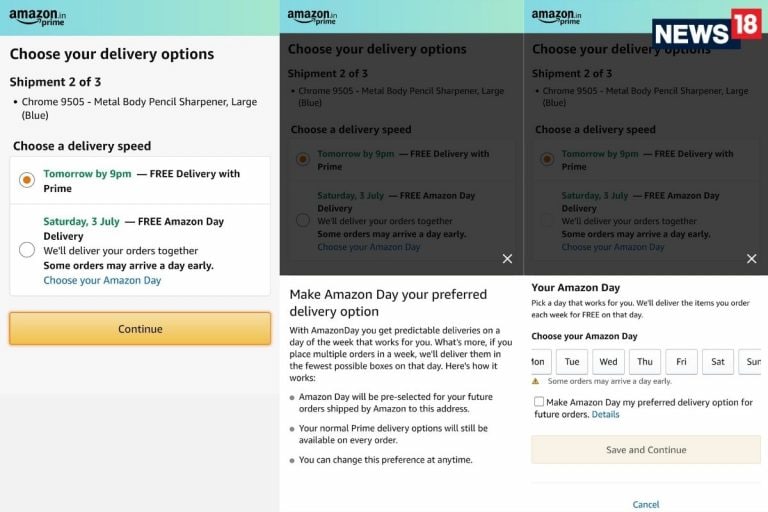Image resolution: width=768 pixels, height=512 pixels.
Task: Choose Wed as your Amazon Day
Action: pyautogui.click(x=608, y=361)
